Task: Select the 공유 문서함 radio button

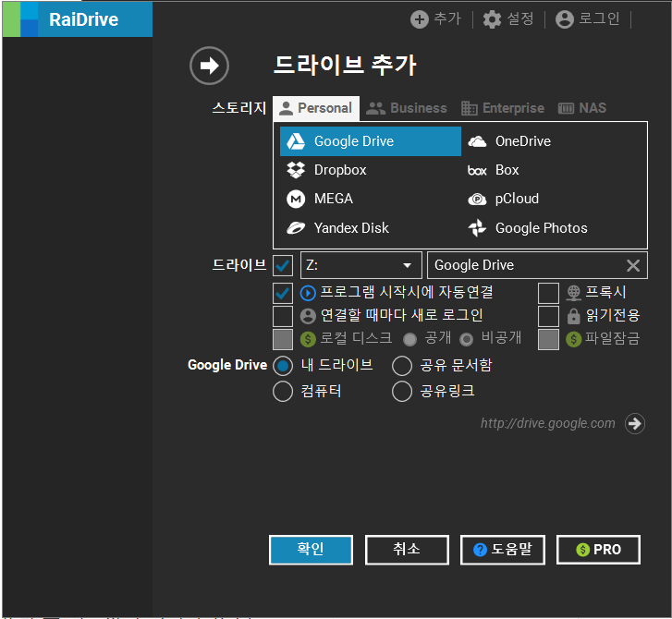Action: pos(402,366)
